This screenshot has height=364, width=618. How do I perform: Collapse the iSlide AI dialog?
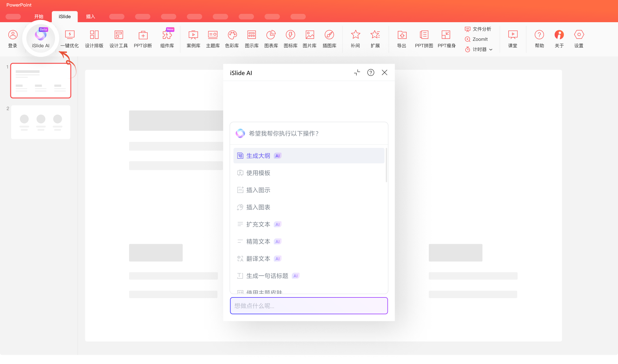click(x=357, y=73)
